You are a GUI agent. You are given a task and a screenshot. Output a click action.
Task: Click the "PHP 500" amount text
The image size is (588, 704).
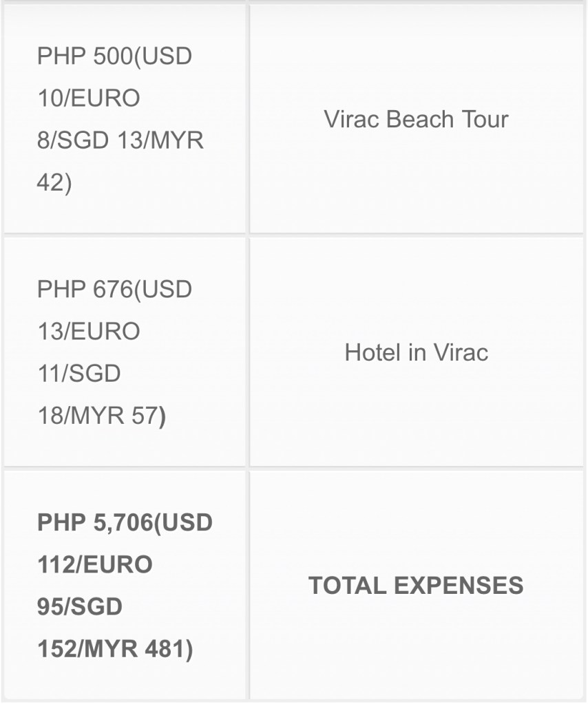[x=84, y=56]
